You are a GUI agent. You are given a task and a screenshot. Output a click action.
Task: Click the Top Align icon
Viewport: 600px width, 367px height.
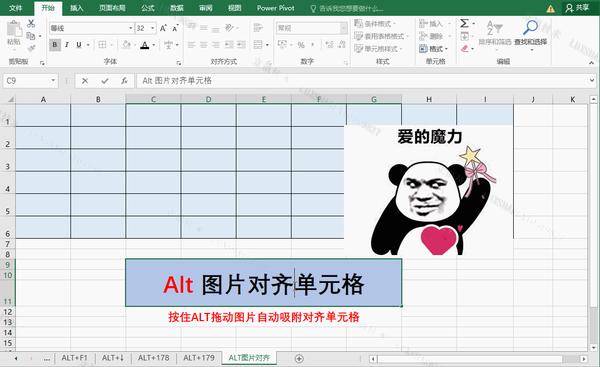coord(192,28)
